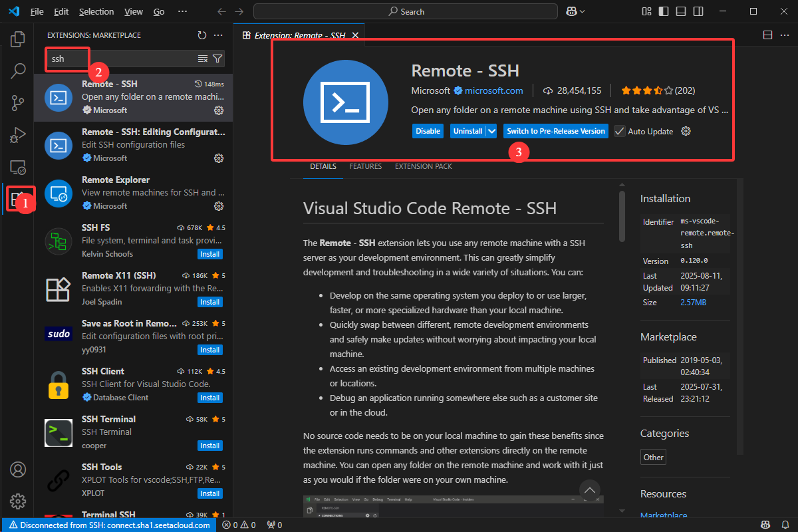Open More Actions in editor tab bar
The width and height of the screenshot is (798, 532).
(x=784, y=35)
